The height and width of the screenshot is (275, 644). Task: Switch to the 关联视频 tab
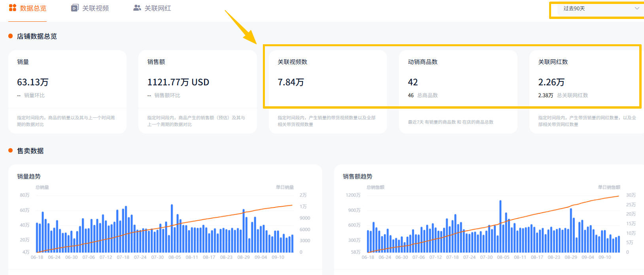click(x=95, y=8)
